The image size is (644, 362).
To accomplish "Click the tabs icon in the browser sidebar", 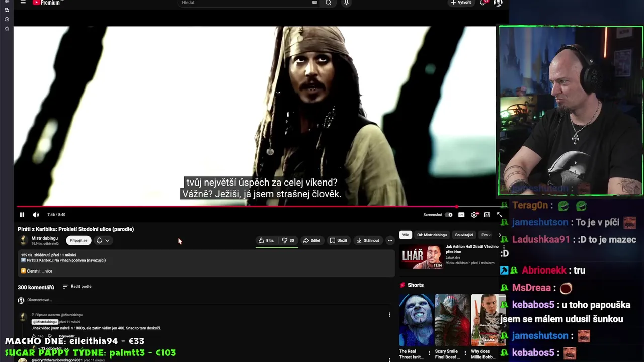I will [7, 10].
